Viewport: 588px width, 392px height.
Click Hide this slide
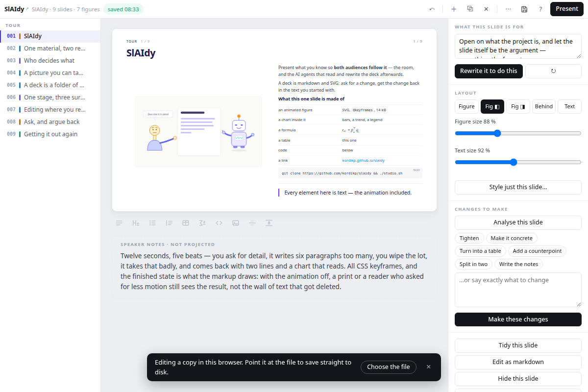[x=518, y=379]
